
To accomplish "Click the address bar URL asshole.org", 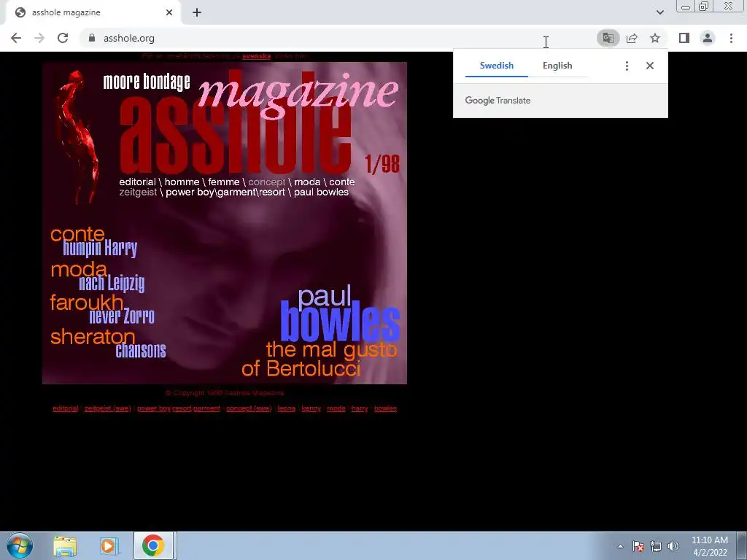I will [129, 38].
